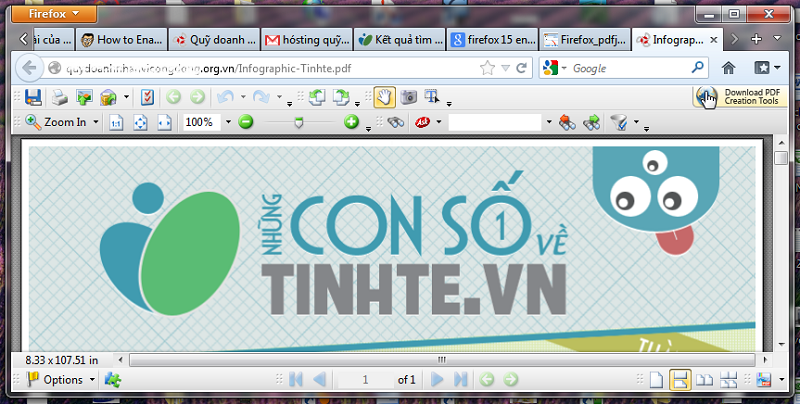This screenshot has width=800, height=404.
Task: Click the zoom percentage field
Action: coord(202,122)
